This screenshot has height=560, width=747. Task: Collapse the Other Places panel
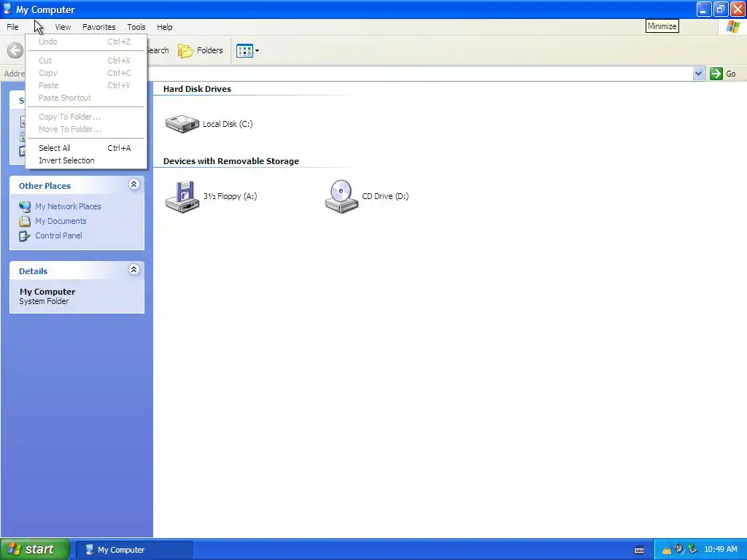tap(134, 184)
